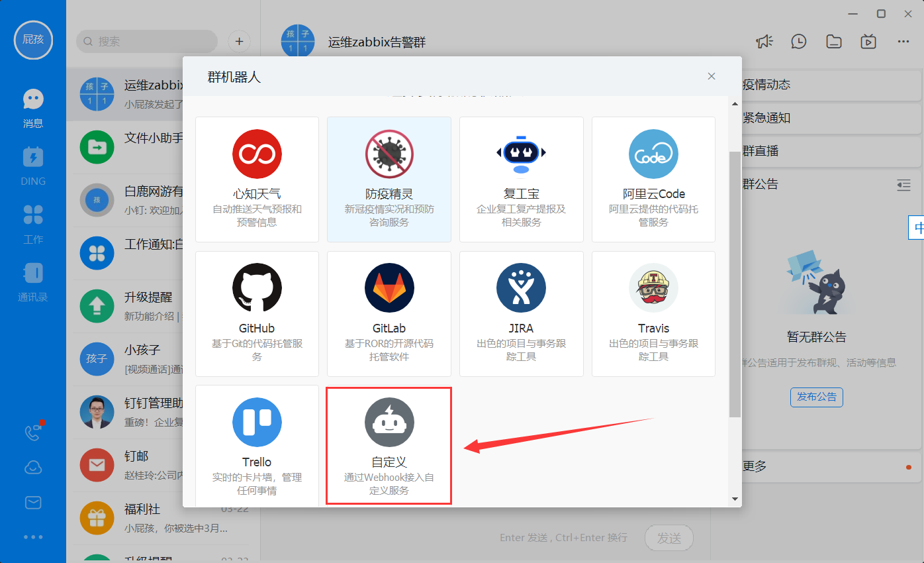
Task: Select the Travis robot
Action: [653, 314]
